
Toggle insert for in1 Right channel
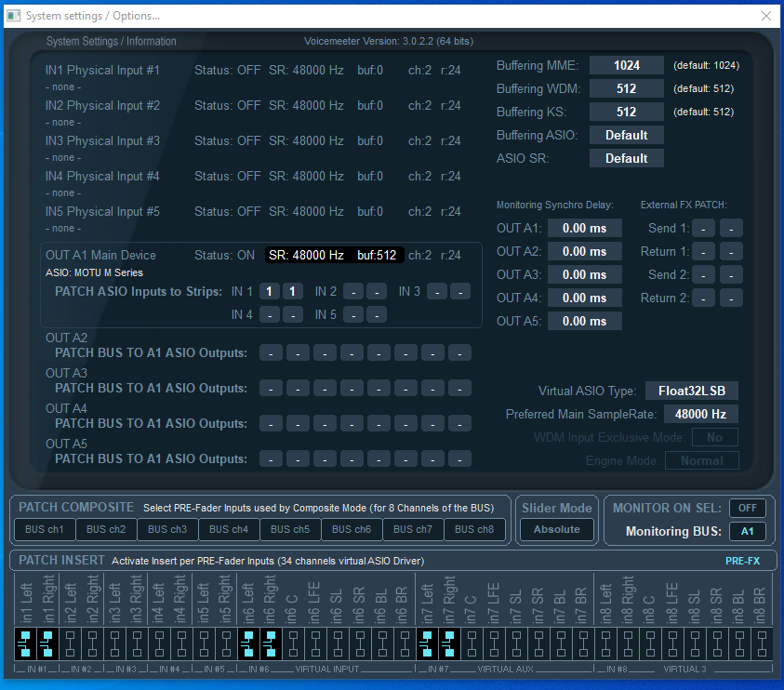47,642
